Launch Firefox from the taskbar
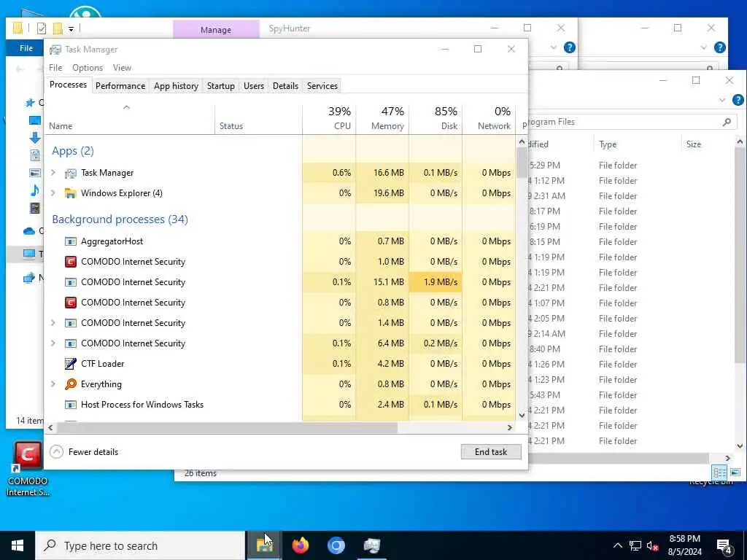Image resolution: width=747 pixels, height=560 pixels. 300,545
